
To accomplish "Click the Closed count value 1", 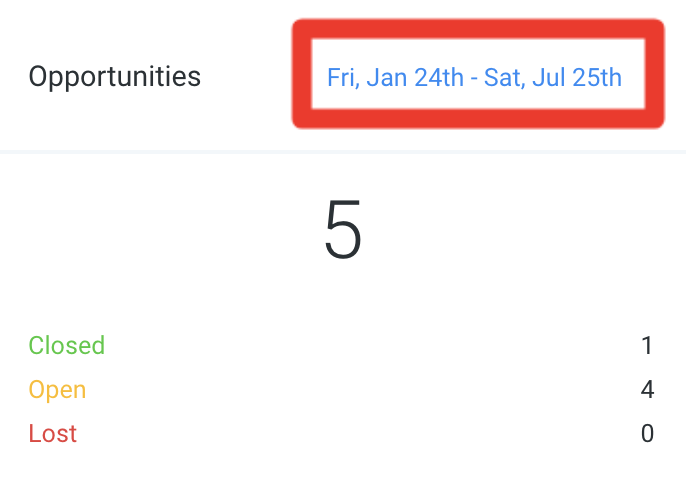I will pyautogui.click(x=648, y=345).
